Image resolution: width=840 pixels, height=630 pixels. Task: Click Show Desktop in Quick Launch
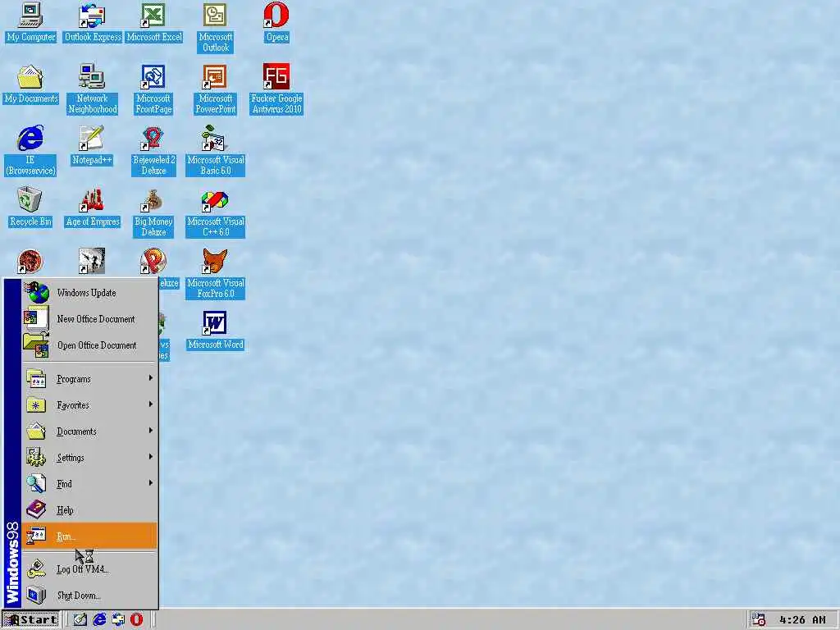click(80, 620)
